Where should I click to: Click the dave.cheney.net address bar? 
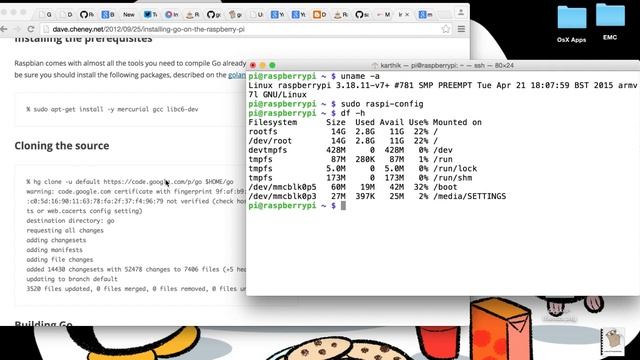pos(247,29)
